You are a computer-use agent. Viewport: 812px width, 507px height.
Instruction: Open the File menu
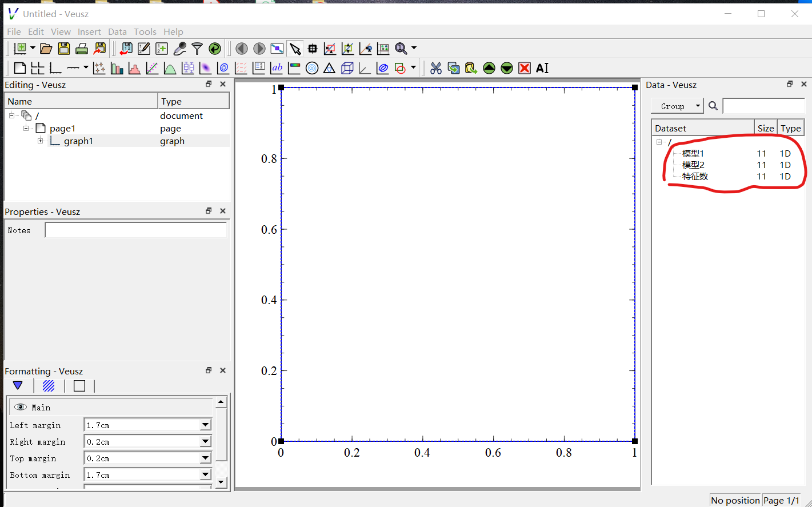tap(14, 32)
